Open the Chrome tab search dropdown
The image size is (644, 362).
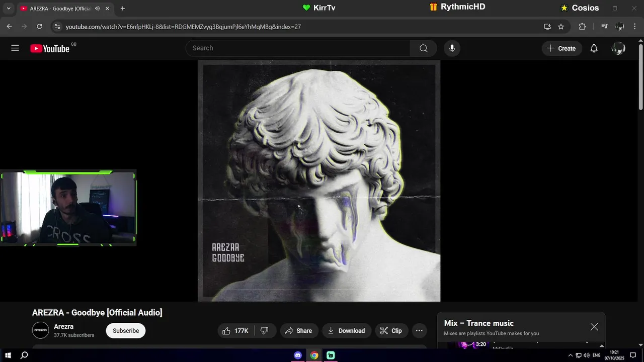8,9
